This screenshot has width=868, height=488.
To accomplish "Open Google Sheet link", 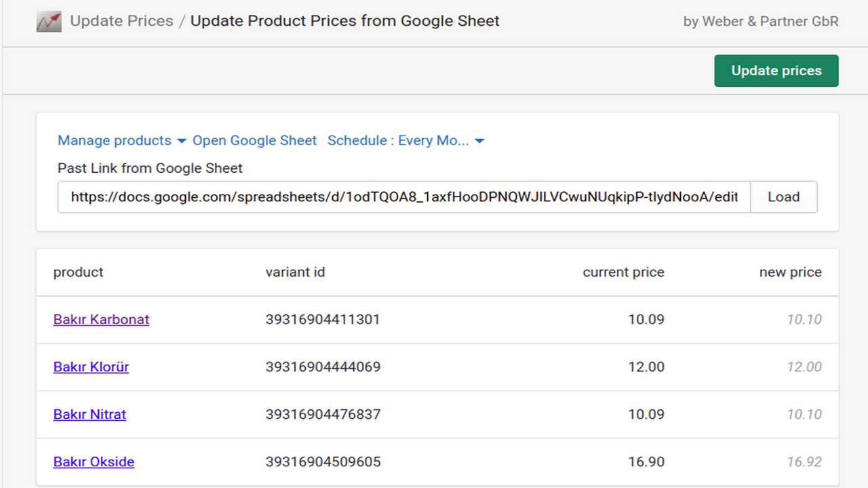I will [254, 140].
